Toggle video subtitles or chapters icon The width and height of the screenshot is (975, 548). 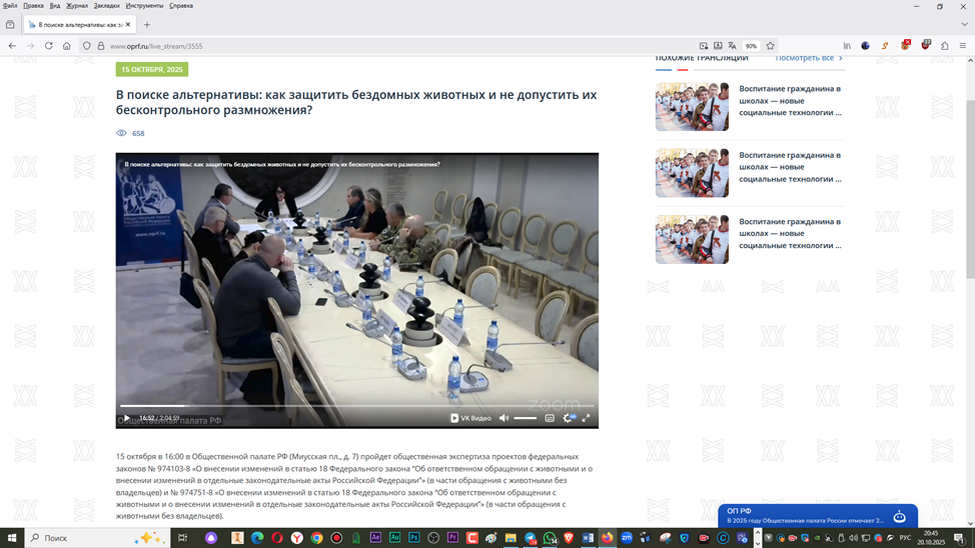550,418
